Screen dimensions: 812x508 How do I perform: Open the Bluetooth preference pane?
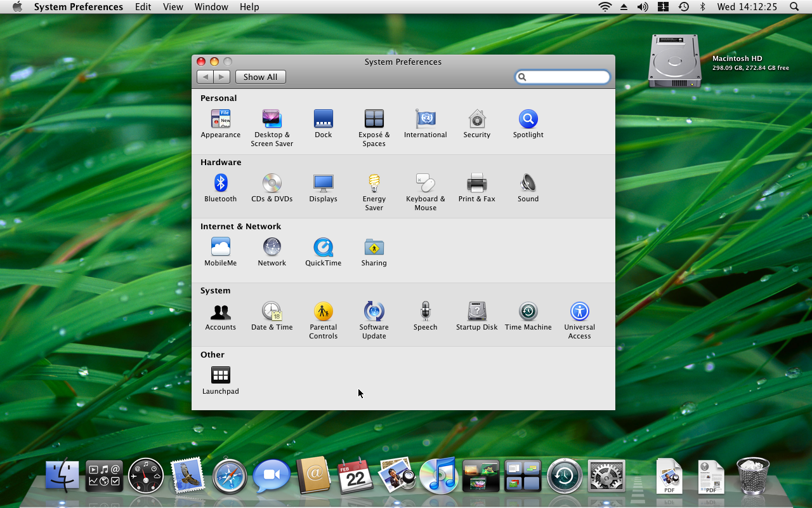220,184
